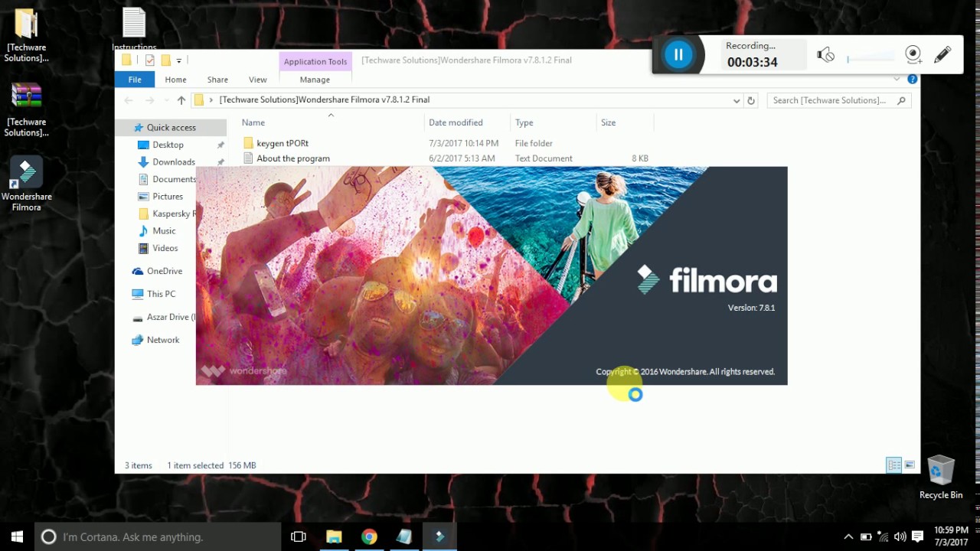The height and width of the screenshot is (551, 980).
Task: Select the Wondershare Filmora desktop shortcut
Action: click(x=26, y=184)
